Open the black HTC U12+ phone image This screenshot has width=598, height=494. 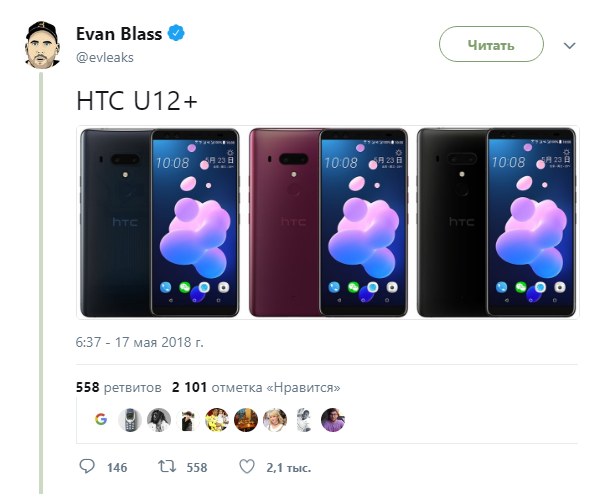pos(496,223)
